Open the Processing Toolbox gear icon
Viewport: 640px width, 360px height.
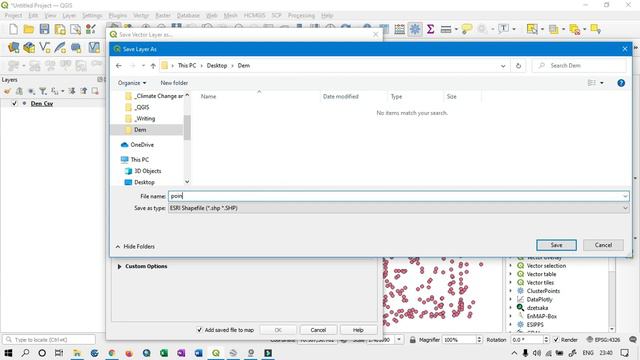(x=415, y=29)
